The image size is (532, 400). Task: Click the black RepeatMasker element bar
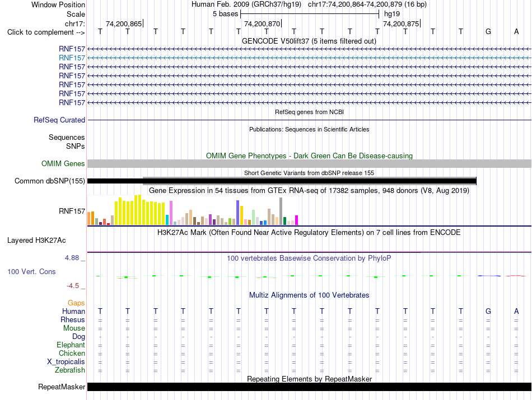309,387
